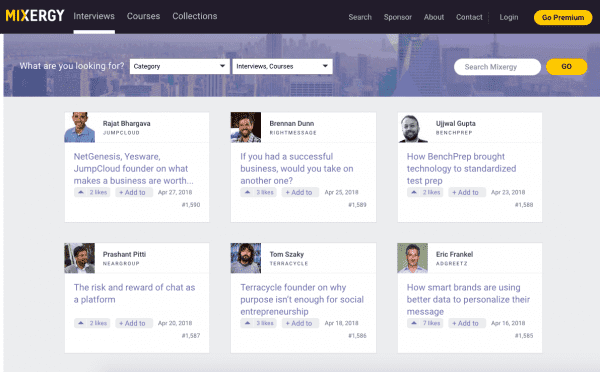Click the Mixergy logo

pos(35,16)
